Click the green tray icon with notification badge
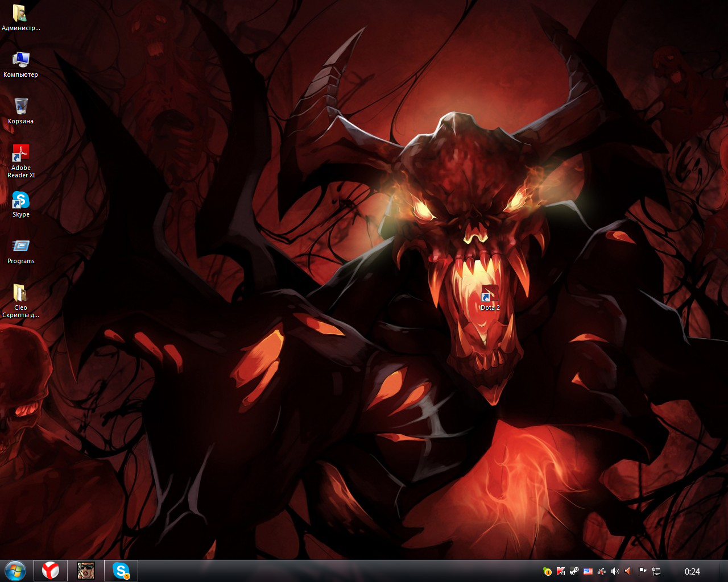The height and width of the screenshot is (582, 728). point(547,571)
